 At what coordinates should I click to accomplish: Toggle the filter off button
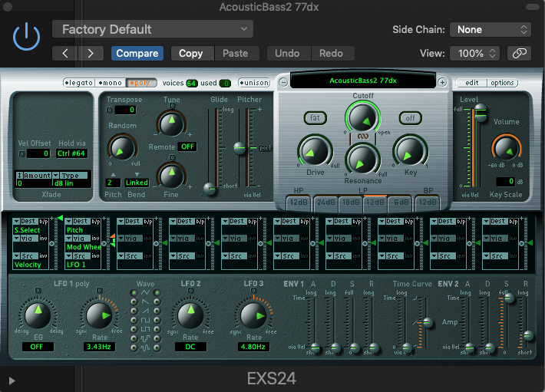[410, 118]
